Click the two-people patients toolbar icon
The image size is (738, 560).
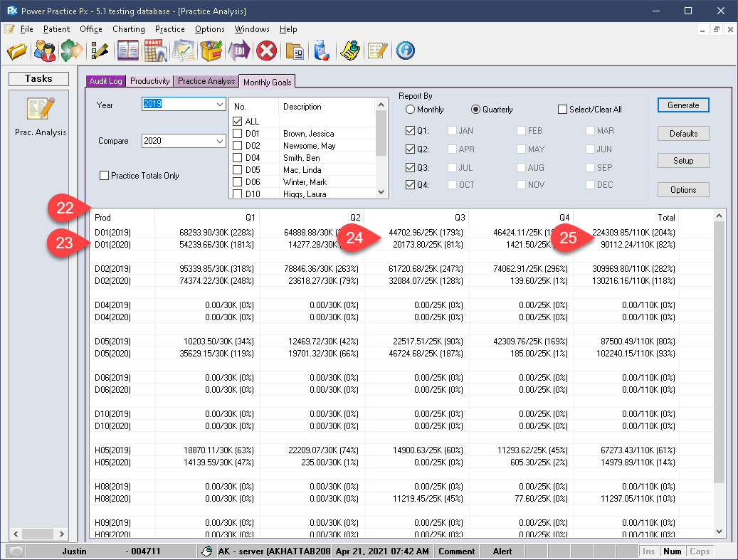pyautogui.click(x=45, y=51)
